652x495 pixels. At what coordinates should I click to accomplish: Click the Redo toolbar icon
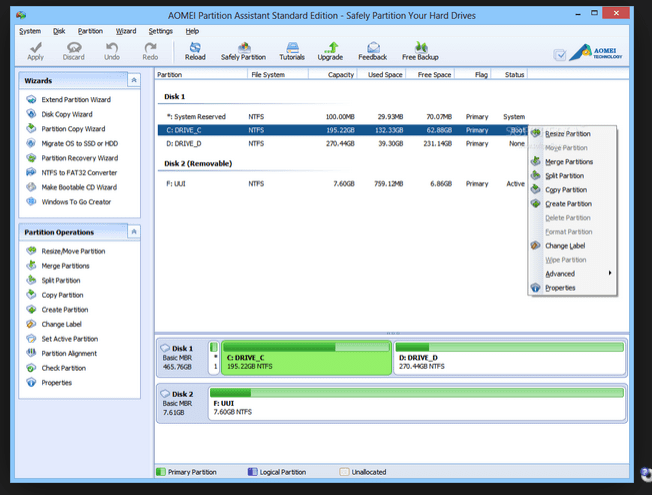(150, 51)
